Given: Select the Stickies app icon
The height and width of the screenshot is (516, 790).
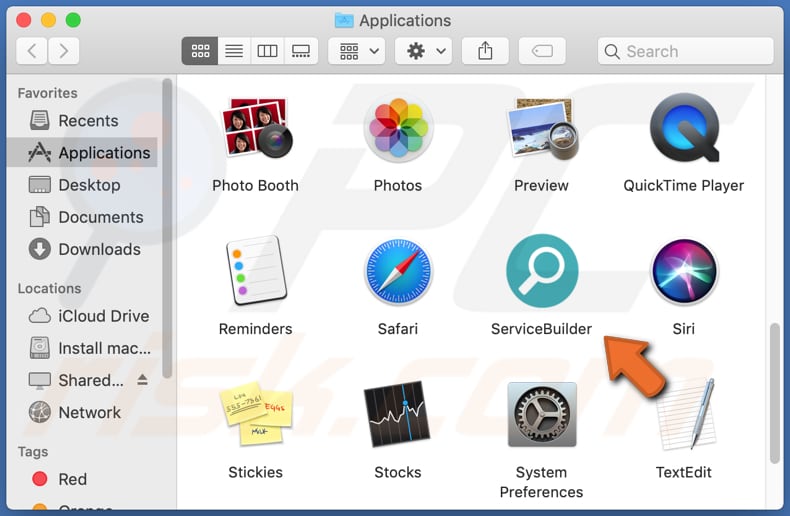Looking at the screenshot, I should 256,414.
